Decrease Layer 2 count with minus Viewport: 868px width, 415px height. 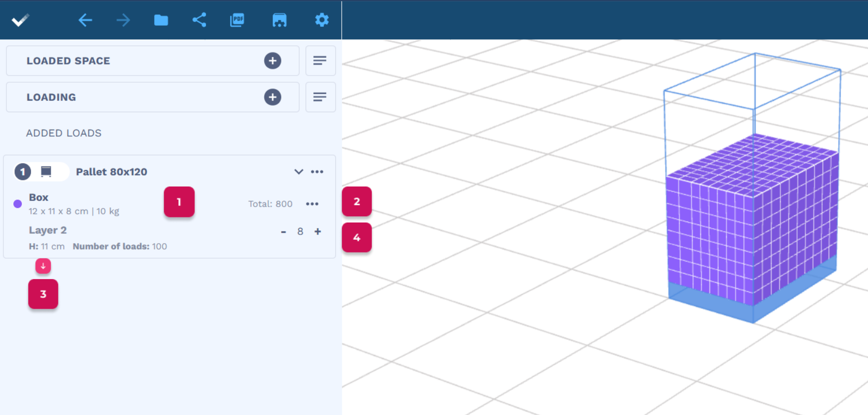pyautogui.click(x=283, y=232)
